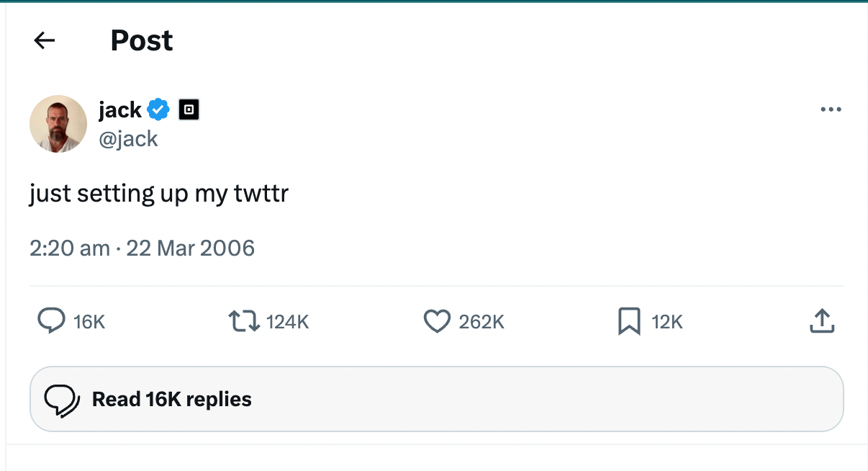
Task: Click the 262K likes count
Action: pos(482,322)
